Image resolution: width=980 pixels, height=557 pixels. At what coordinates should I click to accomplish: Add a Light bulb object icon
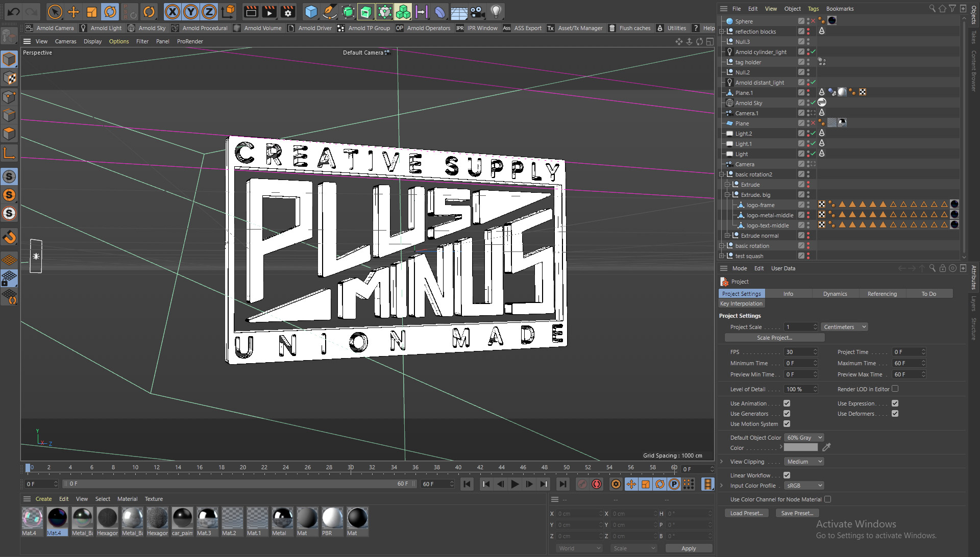(496, 11)
